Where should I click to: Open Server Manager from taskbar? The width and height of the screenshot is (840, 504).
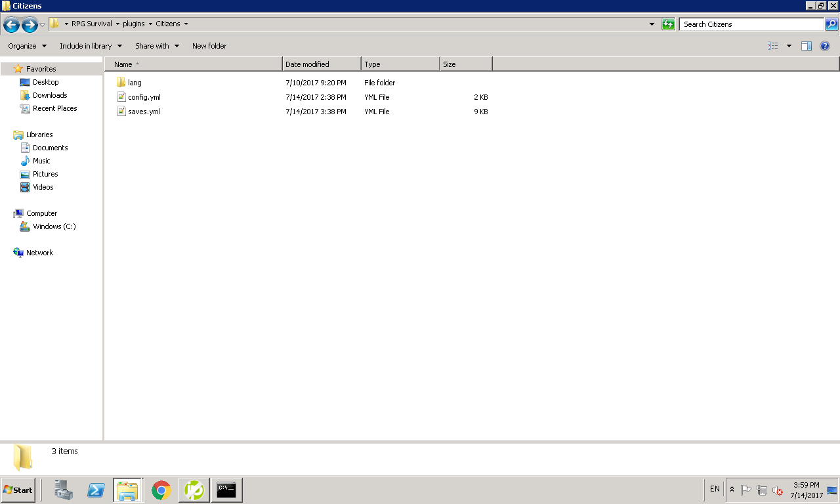pyautogui.click(x=64, y=490)
